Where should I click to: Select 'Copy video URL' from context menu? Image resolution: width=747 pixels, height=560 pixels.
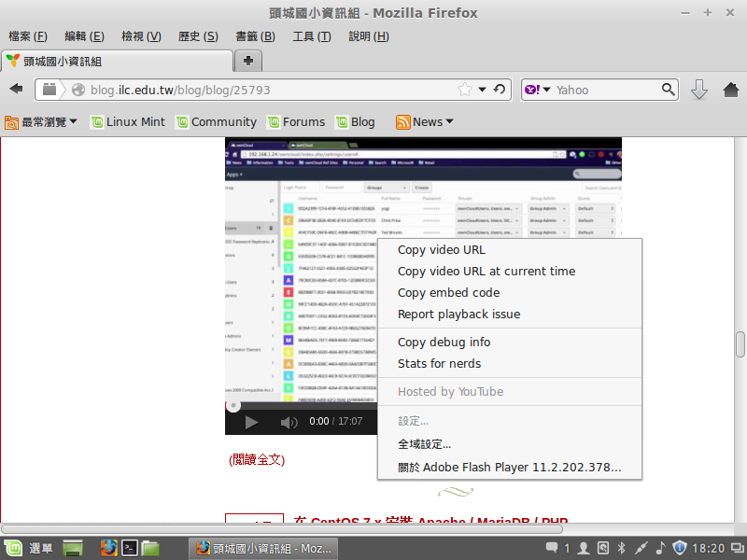(x=442, y=249)
